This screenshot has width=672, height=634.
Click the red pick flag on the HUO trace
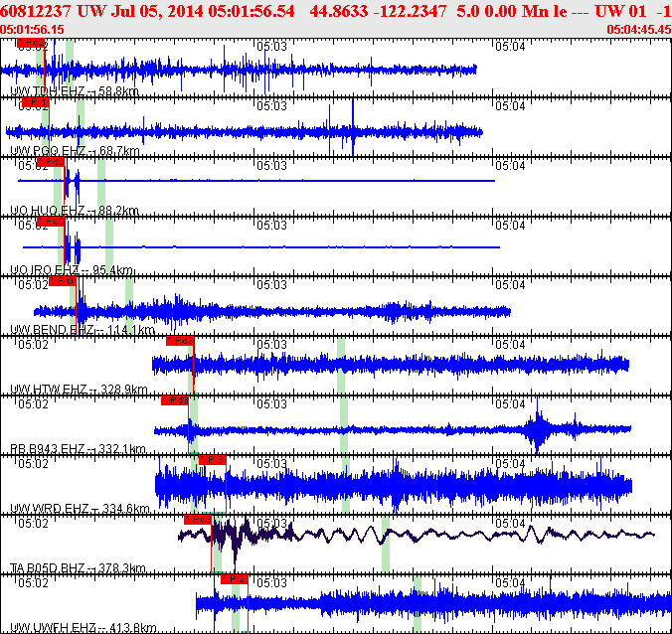pyautogui.click(x=50, y=162)
